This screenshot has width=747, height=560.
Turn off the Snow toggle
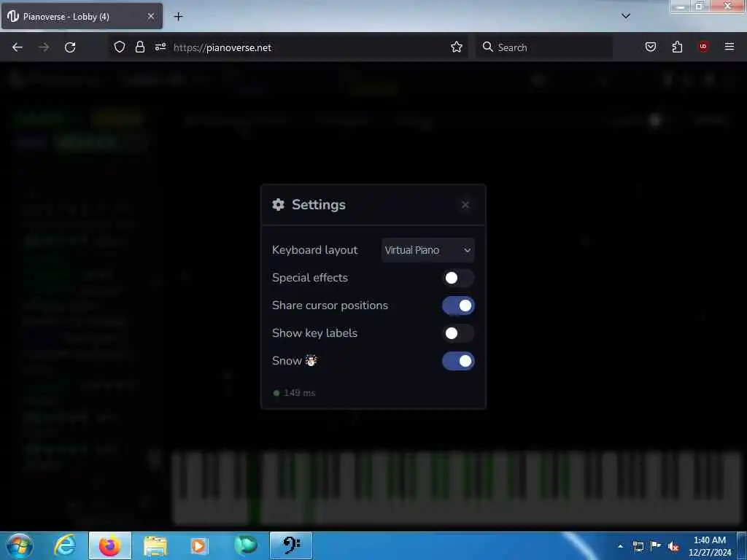458,360
